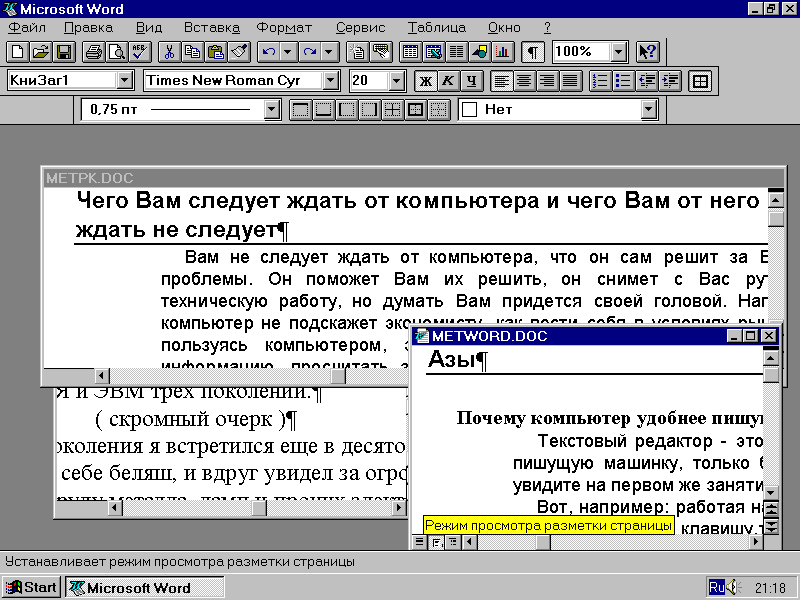Remove all borders with No Border button
The width and height of the screenshot is (800, 600).
click(438, 110)
